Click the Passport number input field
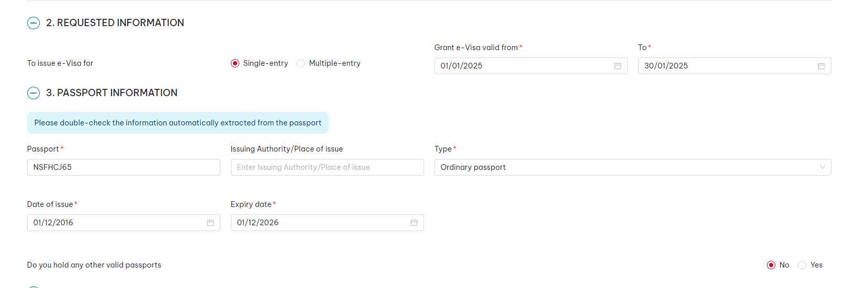The height and width of the screenshot is (288, 868). 123,167
